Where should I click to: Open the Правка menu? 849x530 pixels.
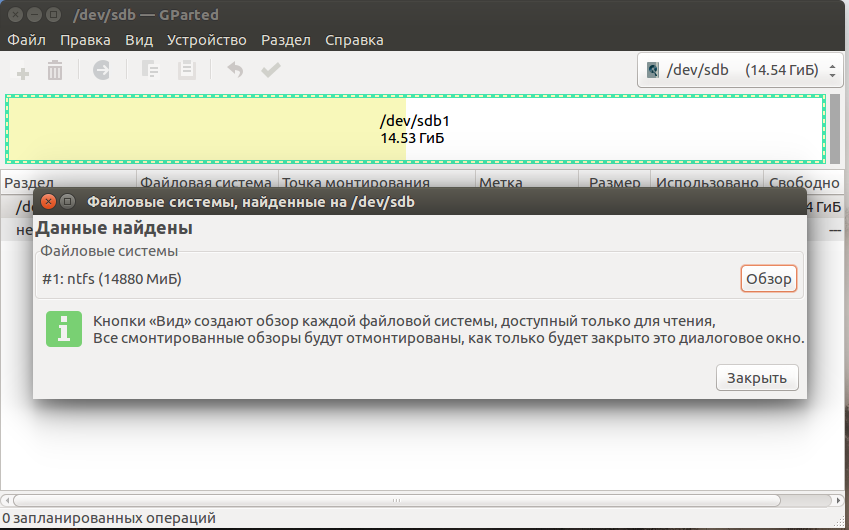[85, 40]
